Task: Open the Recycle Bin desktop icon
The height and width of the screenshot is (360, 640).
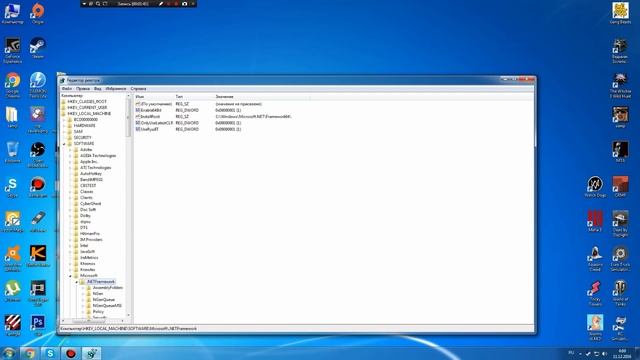Action: (12, 152)
